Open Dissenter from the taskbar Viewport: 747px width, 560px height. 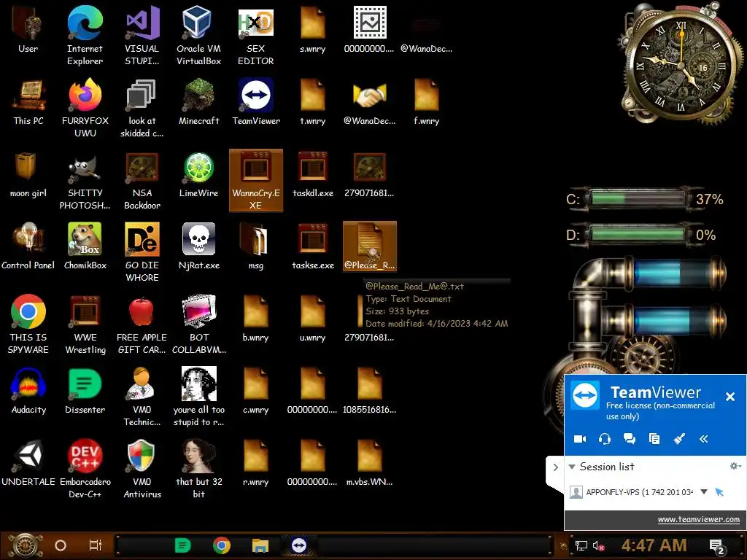click(x=182, y=545)
